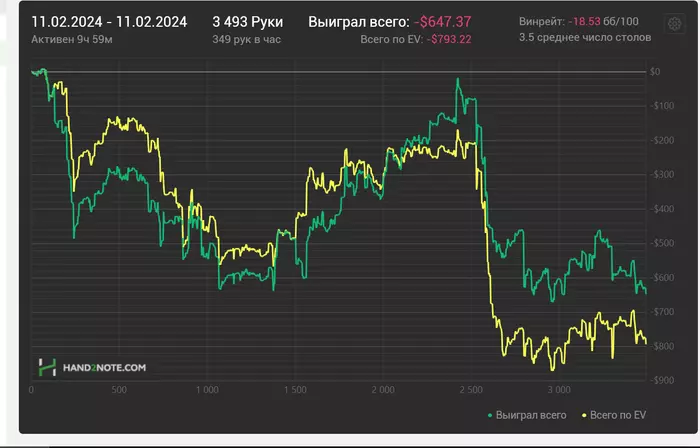
Task: Click the -$100 y-axis label
Action: pyautogui.click(x=662, y=106)
